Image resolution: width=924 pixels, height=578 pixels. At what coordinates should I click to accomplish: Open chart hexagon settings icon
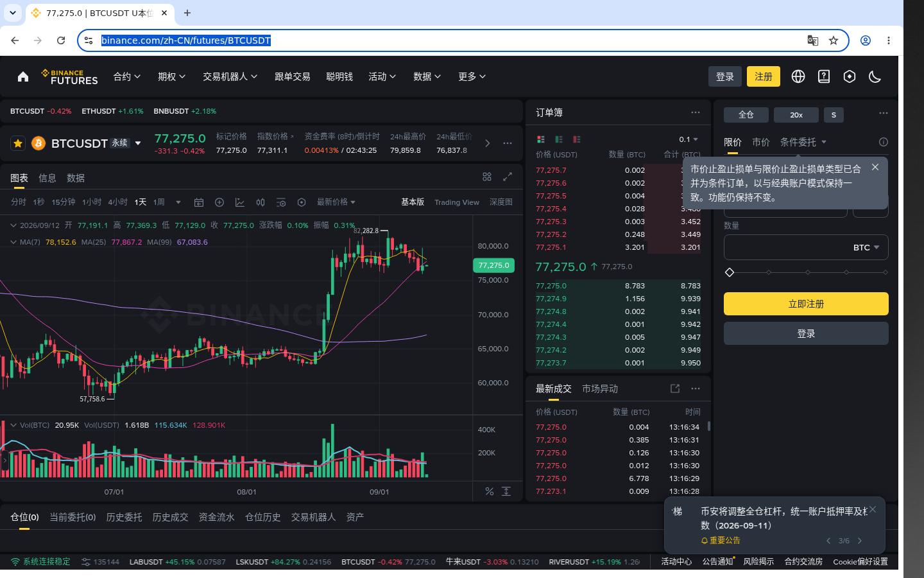(302, 202)
